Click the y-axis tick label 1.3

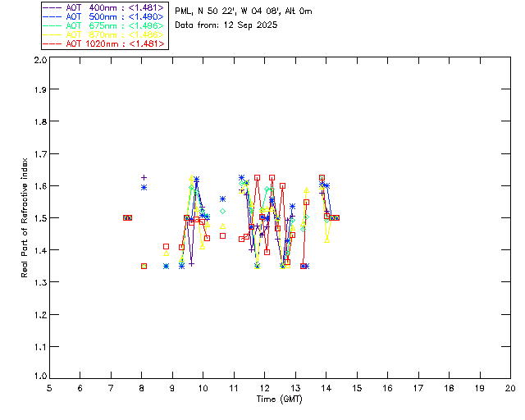[40, 282]
